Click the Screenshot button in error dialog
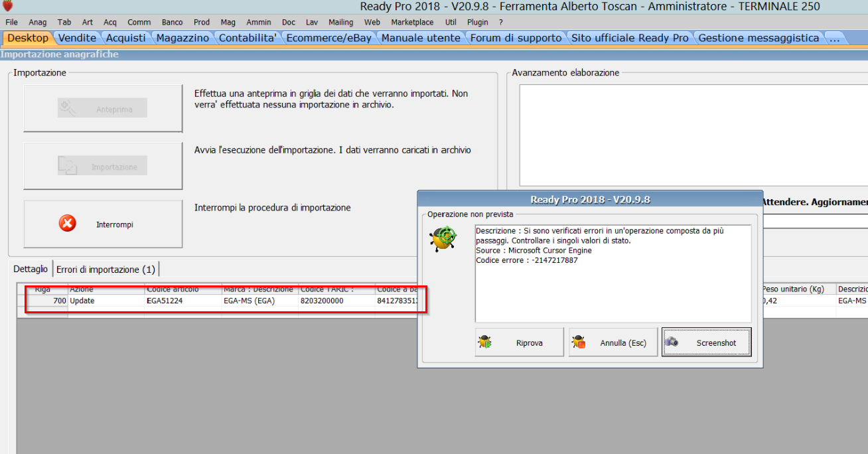Screen dimensions: 868x454 707,342
